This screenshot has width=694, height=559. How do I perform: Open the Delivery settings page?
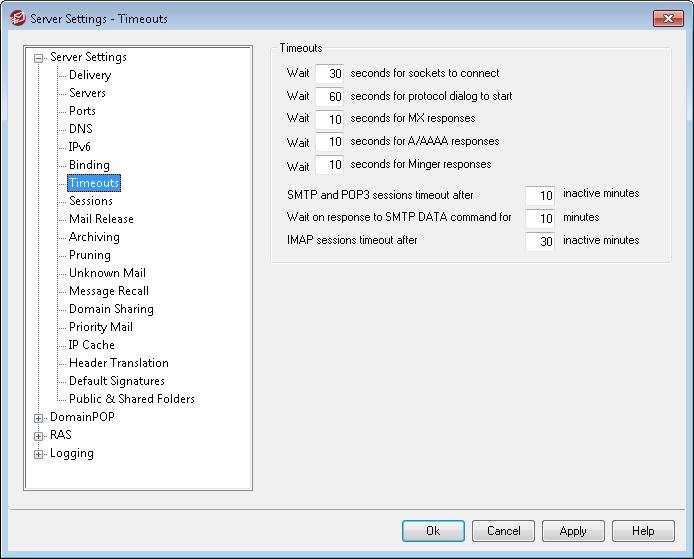[90, 75]
